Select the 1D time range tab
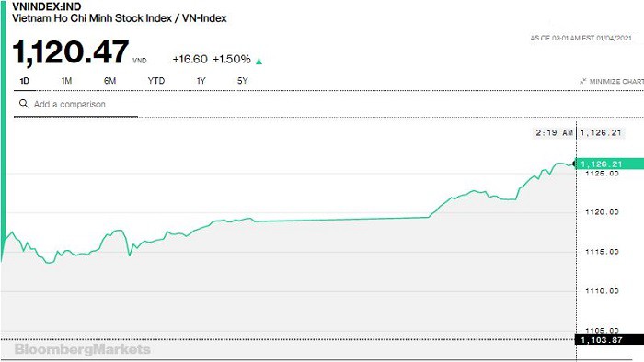 pos(25,81)
